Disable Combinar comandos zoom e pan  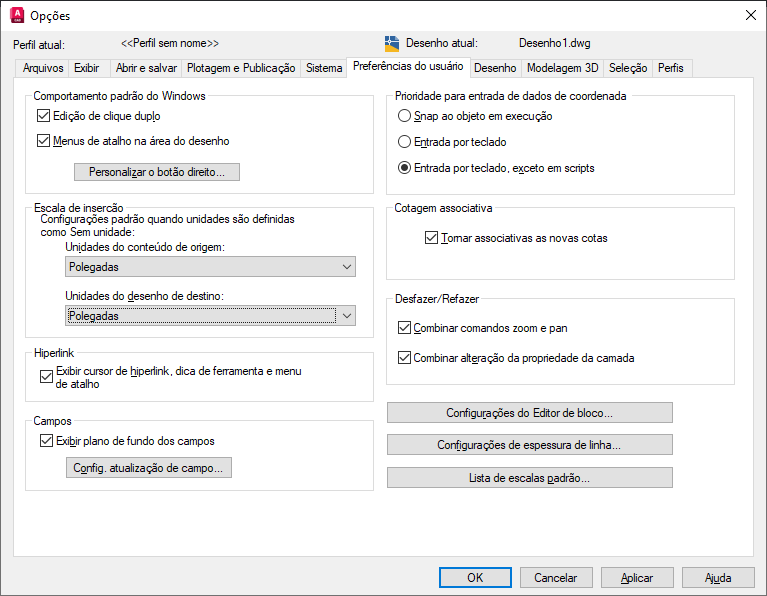(x=404, y=328)
